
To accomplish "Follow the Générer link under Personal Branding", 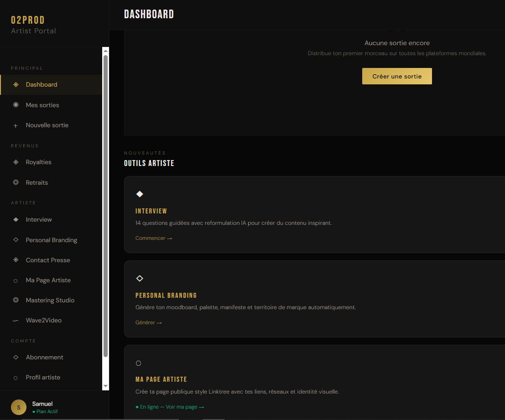I will (x=148, y=322).
